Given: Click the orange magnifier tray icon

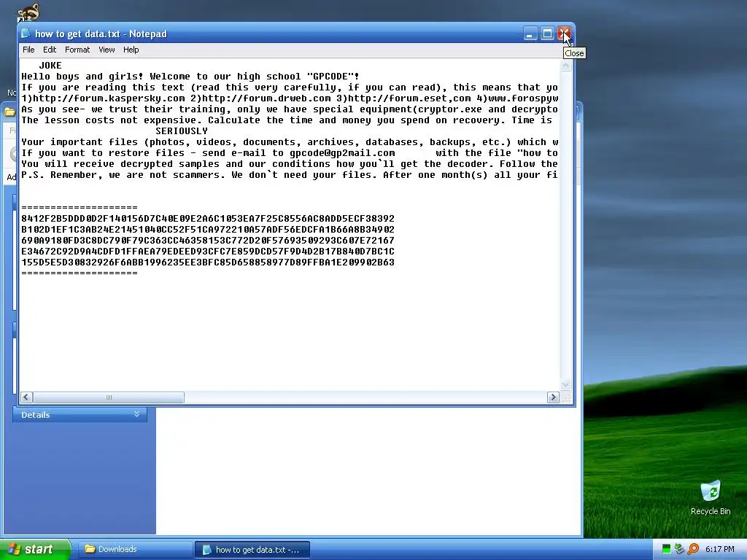Looking at the screenshot, I should pos(693,549).
